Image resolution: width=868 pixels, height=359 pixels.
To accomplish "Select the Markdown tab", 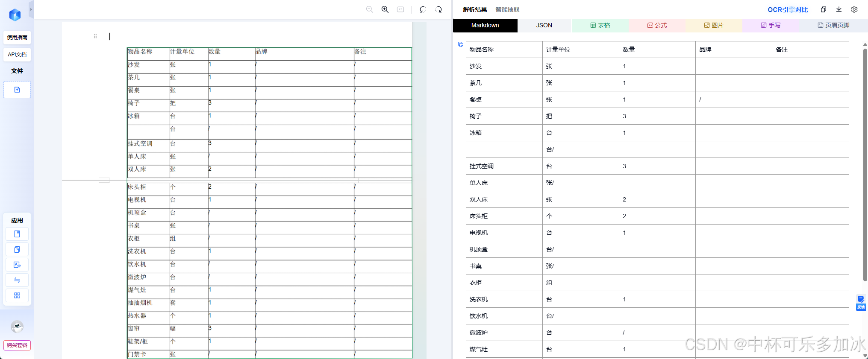I will 485,25.
